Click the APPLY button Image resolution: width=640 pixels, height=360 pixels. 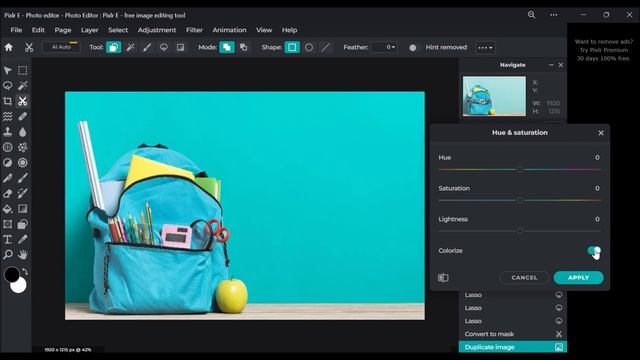click(x=578, y=278)
